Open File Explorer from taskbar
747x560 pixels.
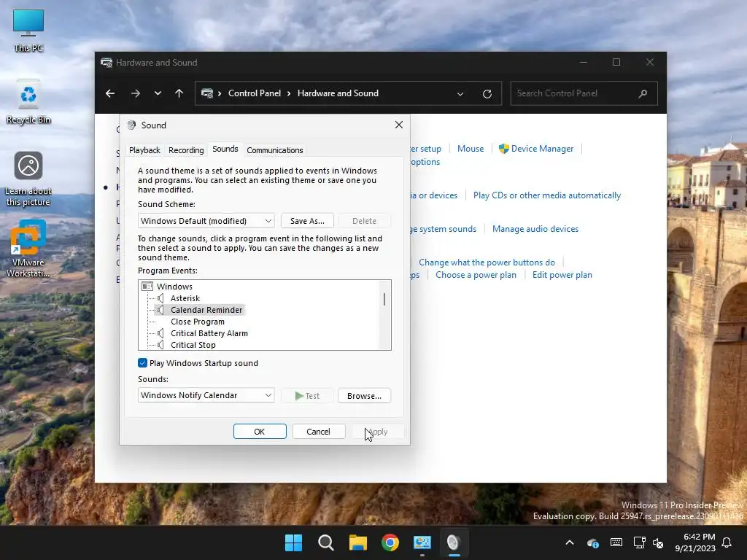(x=357, y=542)
